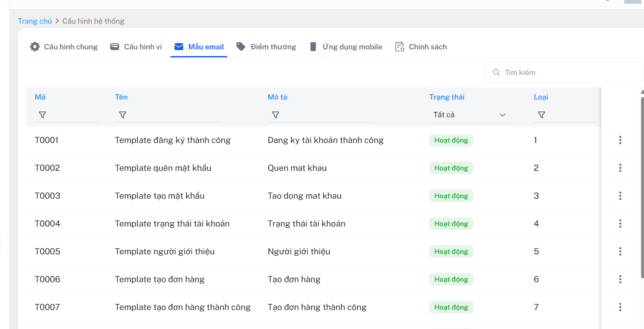The width and height of the screenshot is (644, 329).
Task: Open the Cấu hình ví tab
Action: [x=136, y=47]
